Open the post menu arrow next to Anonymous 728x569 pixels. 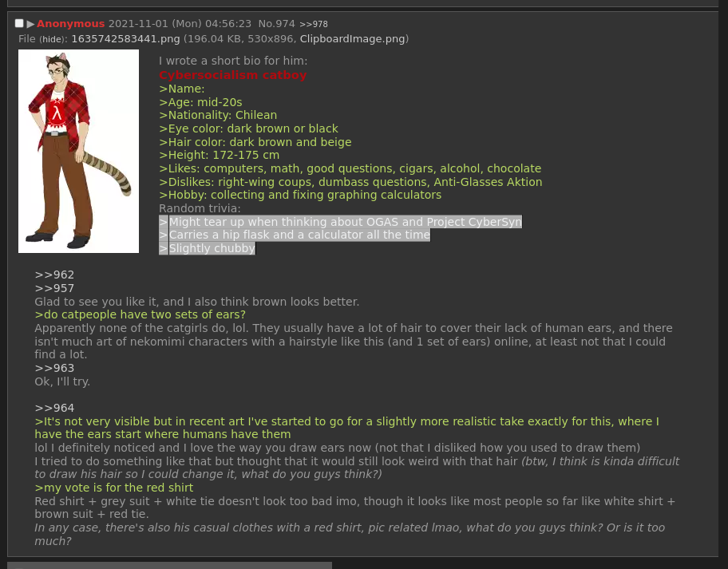(30, 24)
